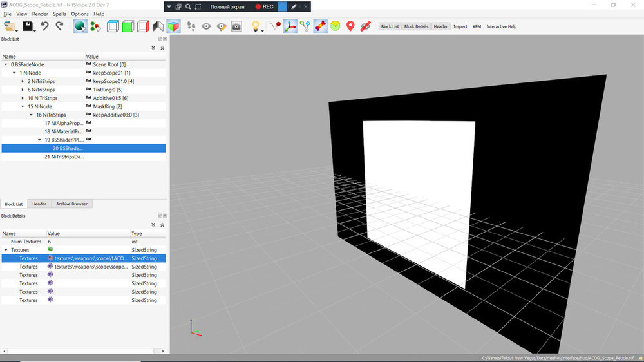Toggle the crossed-out hidden eye icon
Image resolution: width=644 pixels, height=362 pixels.
tap(365, 26)
